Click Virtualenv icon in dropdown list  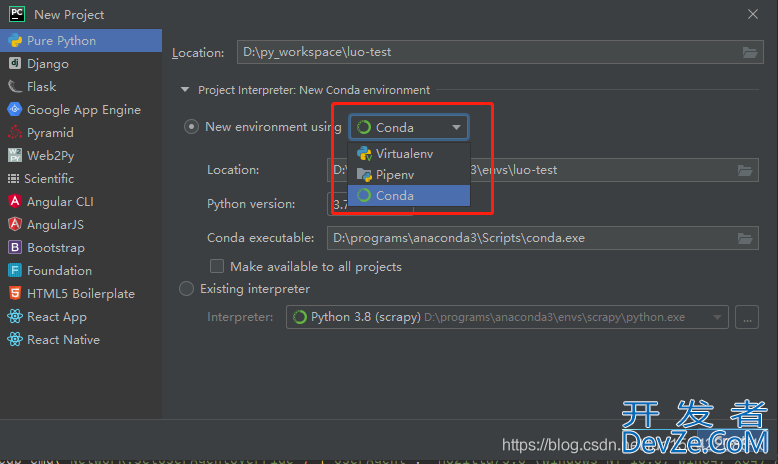(364, 153)
